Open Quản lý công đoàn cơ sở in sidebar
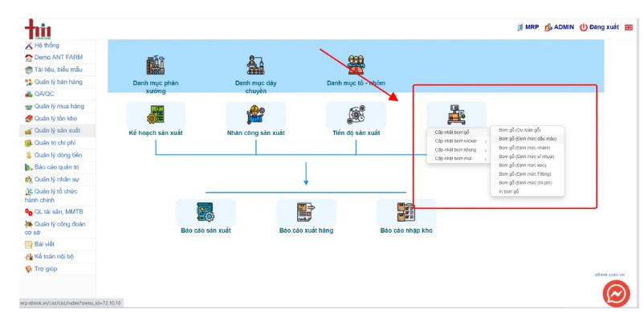The width and height of the screenshot is (644, 318). coord(58,228)
